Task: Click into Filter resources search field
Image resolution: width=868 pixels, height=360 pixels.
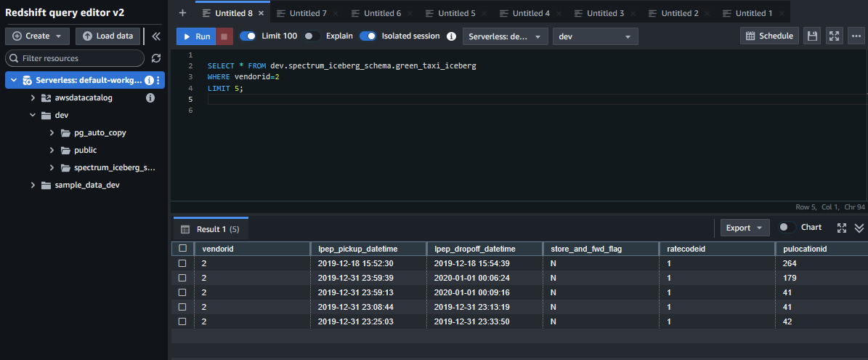Action: (x=75, y=58)
